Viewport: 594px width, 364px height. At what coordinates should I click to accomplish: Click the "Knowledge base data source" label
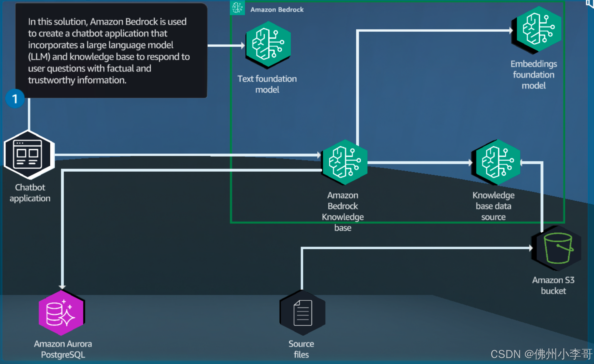coord(494,206)
